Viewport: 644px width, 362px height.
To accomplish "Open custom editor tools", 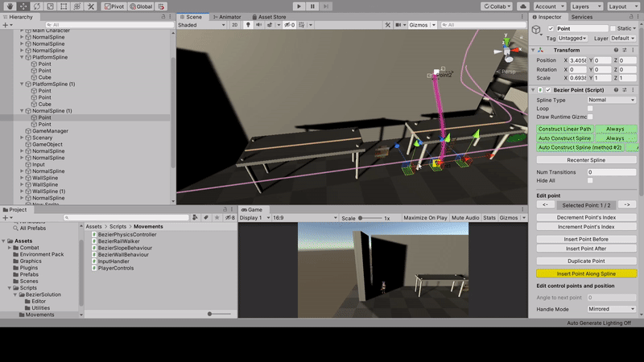I will pyautogui.click(x=91, y=6).
